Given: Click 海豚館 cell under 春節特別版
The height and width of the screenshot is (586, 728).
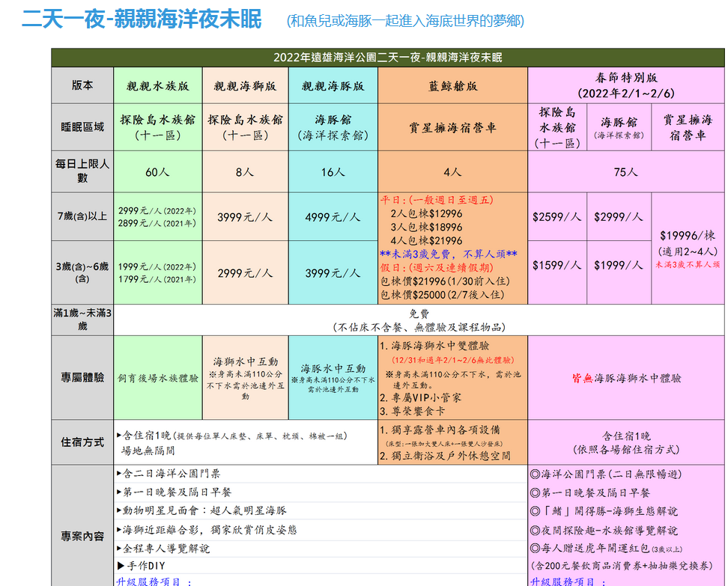Looking at the screenshot, I should coord(619,127).
